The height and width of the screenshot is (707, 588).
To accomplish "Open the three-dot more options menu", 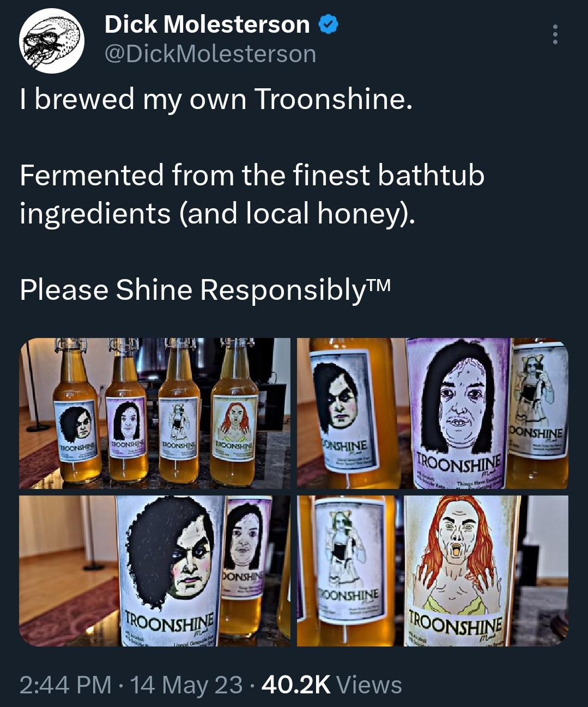I will tap(555, 34).
